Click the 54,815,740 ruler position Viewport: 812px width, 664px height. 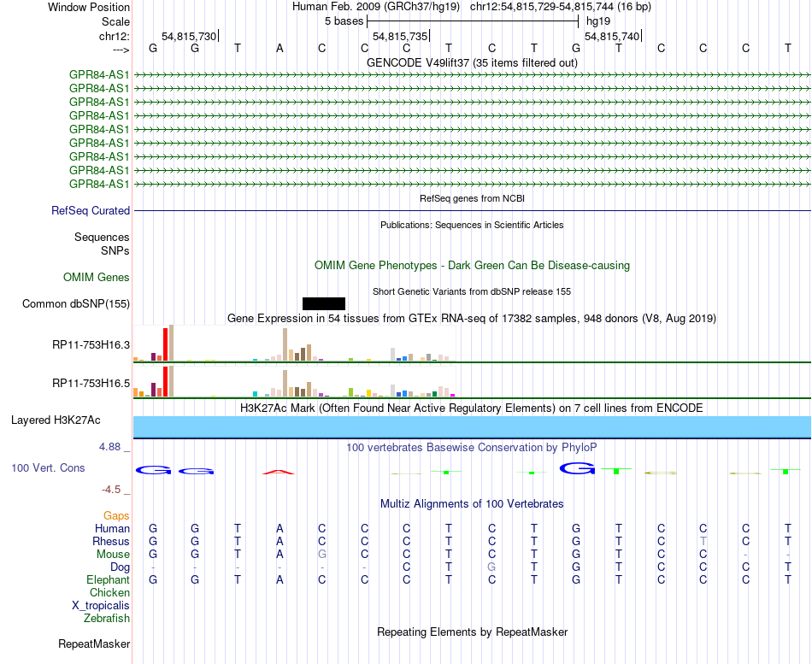coord(612,36)
